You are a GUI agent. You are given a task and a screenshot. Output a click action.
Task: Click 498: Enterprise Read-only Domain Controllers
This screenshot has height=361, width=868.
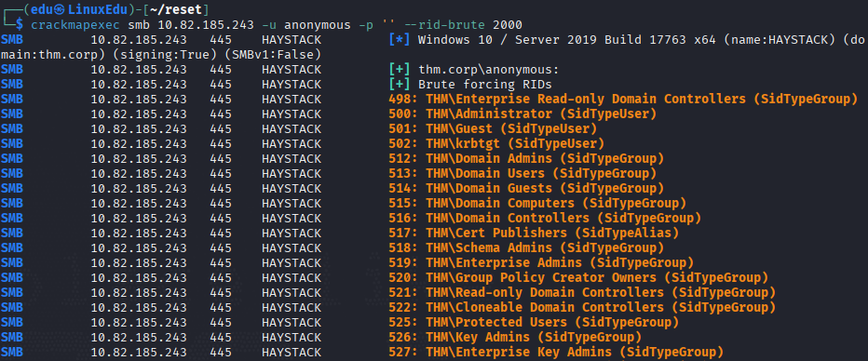tap(623, 100)
